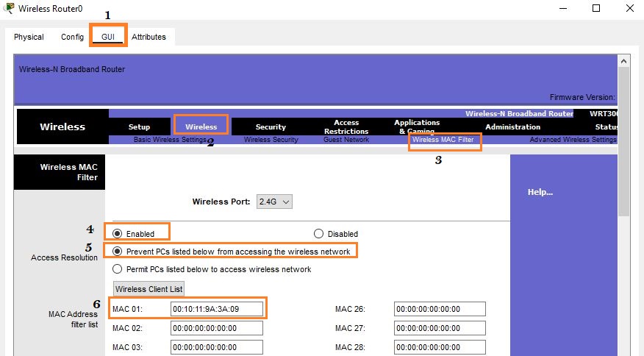The width and height of the screenshot is (644, 356).
Task: Go to Advanced Wireless Settings
Action: pyautogui.click(x=573, y=140)
